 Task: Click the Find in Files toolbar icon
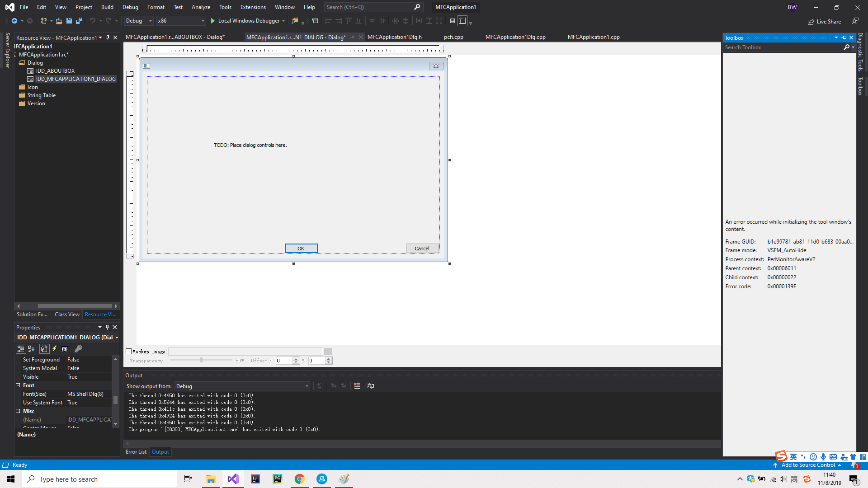click(x=295, y=21)
